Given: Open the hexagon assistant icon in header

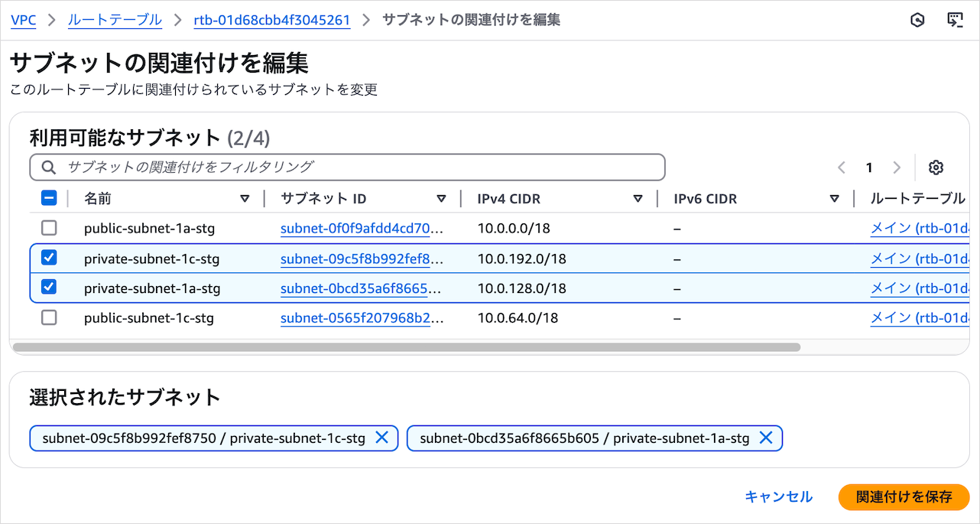Looking at the screenshot, I should tap(917, 20).
